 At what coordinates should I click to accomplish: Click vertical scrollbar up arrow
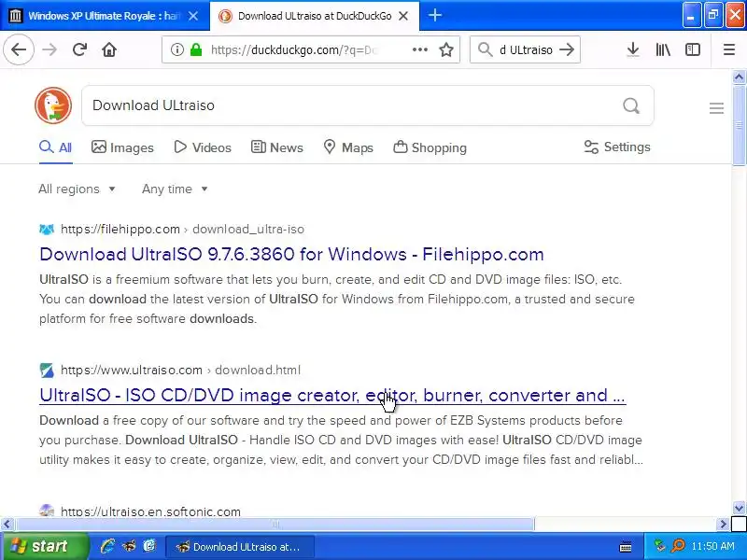(x=739, y=77)
